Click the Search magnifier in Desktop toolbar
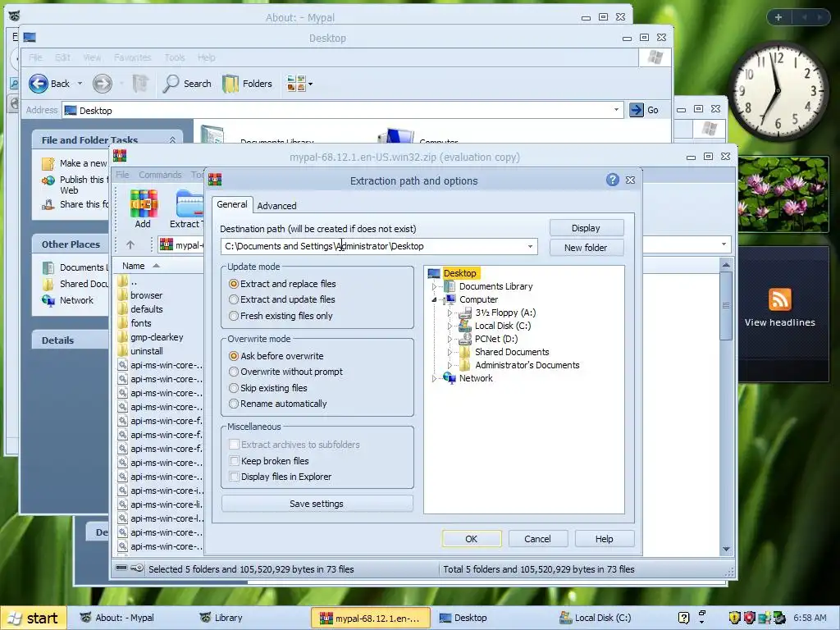Image resolution: width=840 pixels, height=630 pixels. tap(171, 84)
